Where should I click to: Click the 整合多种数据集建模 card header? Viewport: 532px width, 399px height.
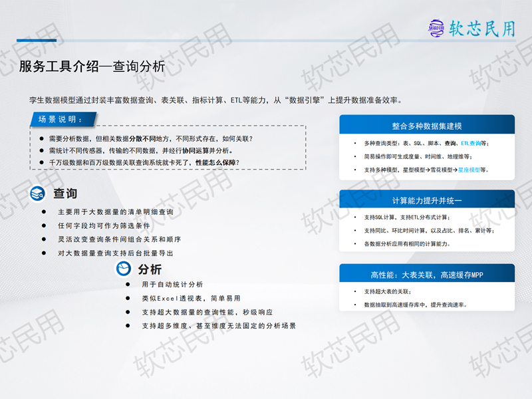[427, 124]
